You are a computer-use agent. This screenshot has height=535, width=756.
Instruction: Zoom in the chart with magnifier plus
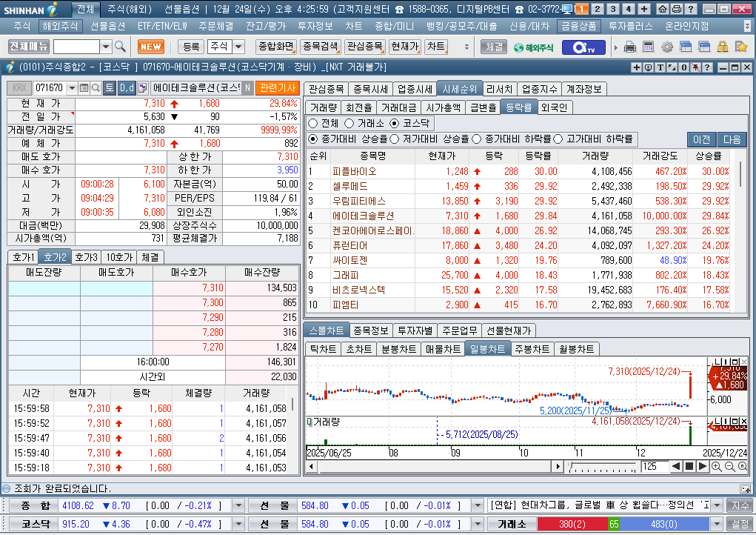[x=717, y=467]
